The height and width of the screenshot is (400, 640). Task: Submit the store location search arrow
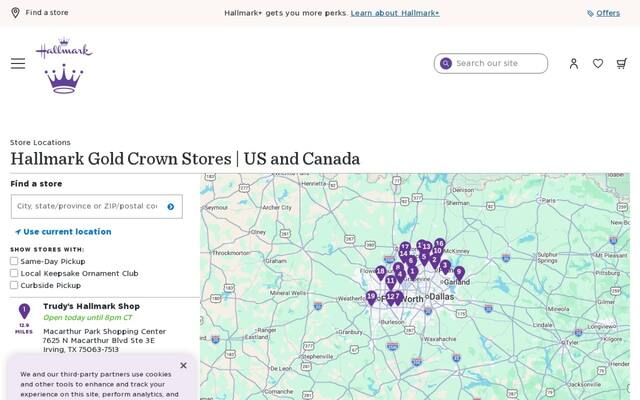(171, 207)
